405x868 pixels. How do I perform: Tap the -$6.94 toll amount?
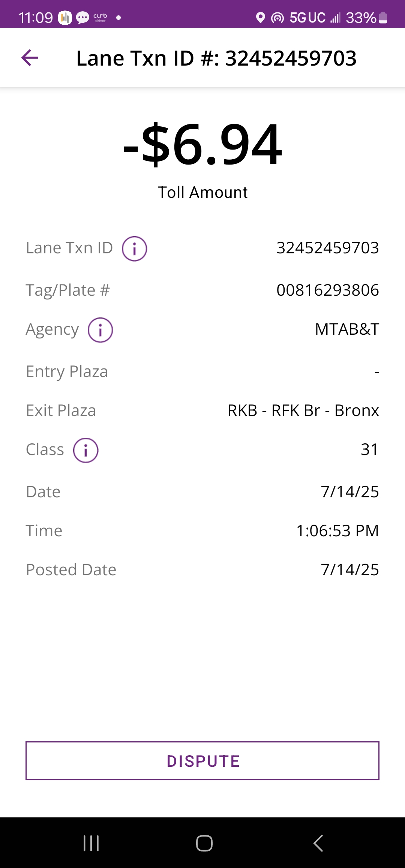tap(202, 145)
